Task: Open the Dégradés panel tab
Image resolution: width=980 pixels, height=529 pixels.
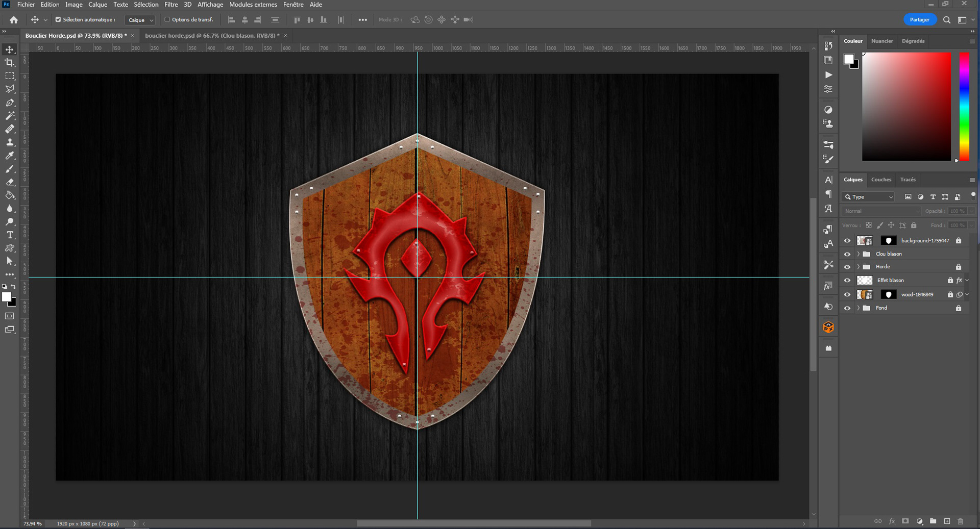Action: pos(913,41)
